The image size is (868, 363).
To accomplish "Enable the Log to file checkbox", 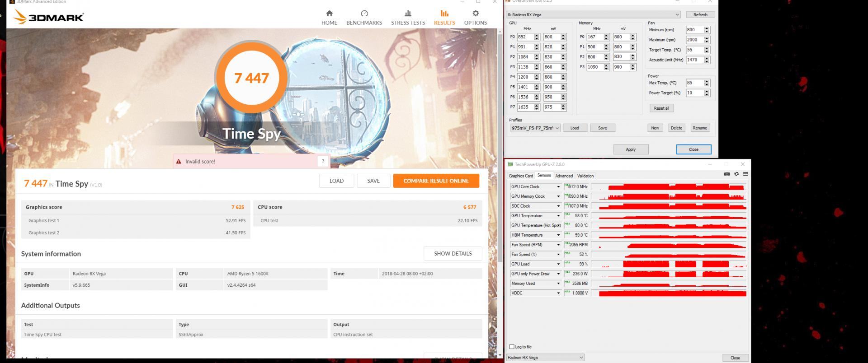I will (x=512, y=347).
